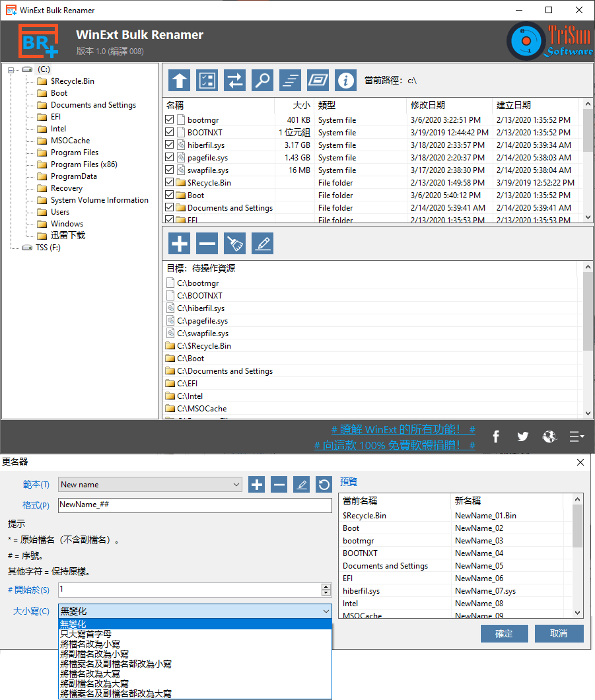This screenshot has height=700, width=595.
Task: Uncheck the Boot folder checkbox in the file list
Action: point(169,194)
